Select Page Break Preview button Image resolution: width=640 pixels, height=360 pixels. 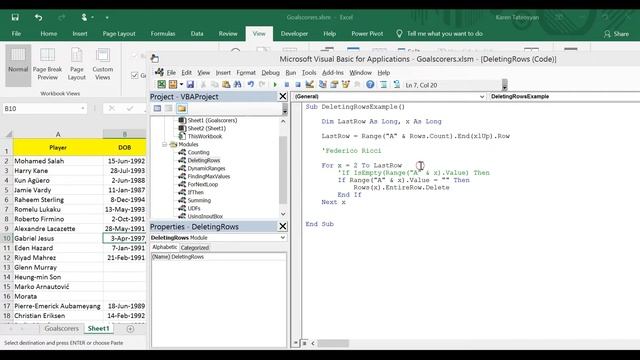pos(47,65)
